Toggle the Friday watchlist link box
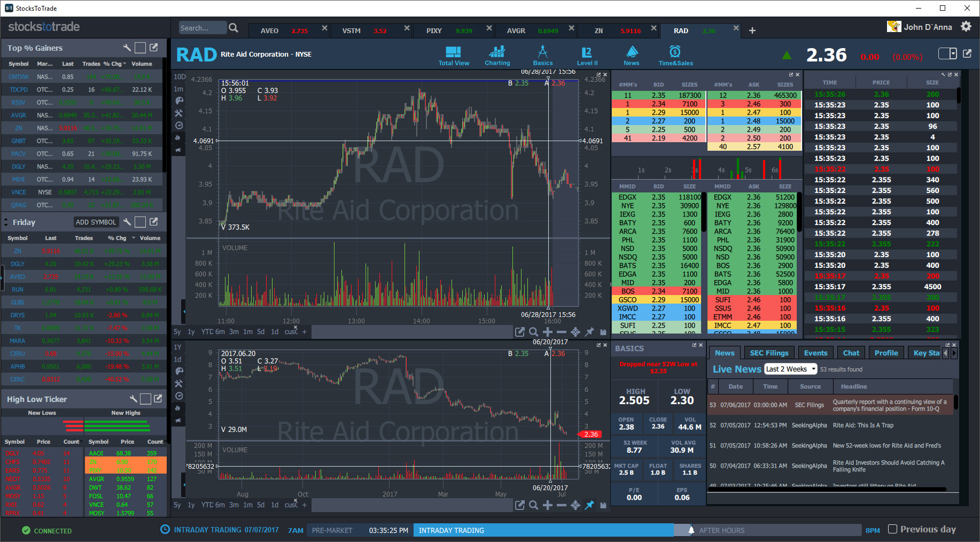 tap(140, 222)
